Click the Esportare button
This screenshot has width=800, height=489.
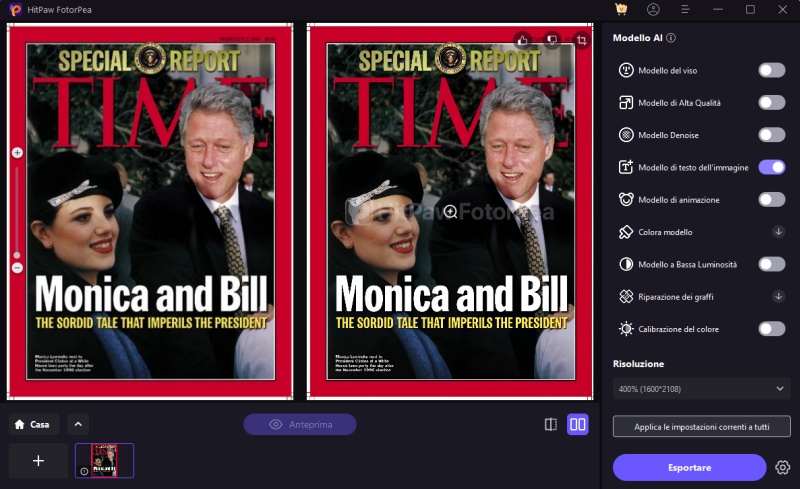pyautogui.click(x=689, y=467)
